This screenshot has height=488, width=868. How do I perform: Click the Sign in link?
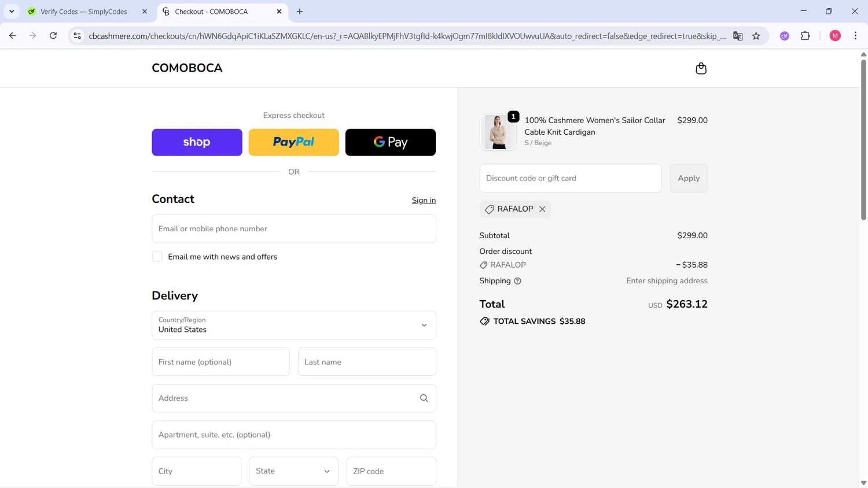click(x=424, y=201)
